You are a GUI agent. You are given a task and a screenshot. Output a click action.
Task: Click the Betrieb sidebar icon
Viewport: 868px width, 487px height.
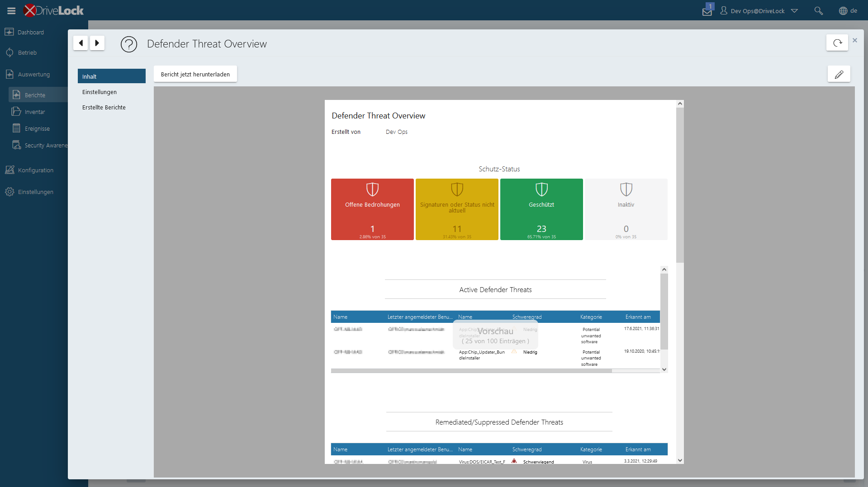(9, 52)
